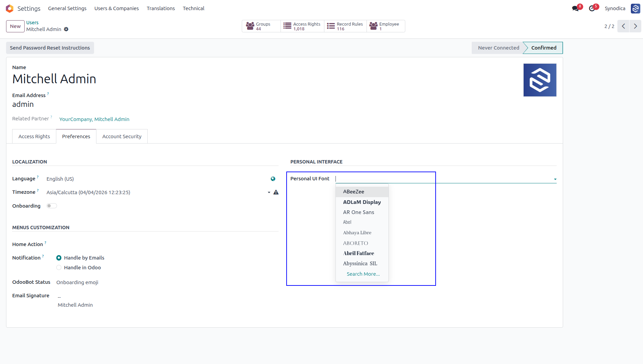Open the Employee smart button

(386, 26)
